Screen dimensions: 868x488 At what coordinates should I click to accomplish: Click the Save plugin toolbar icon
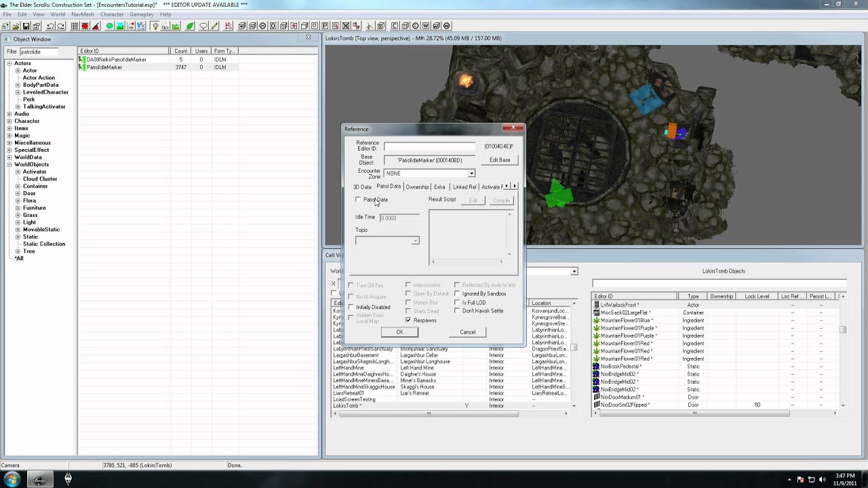26,26
